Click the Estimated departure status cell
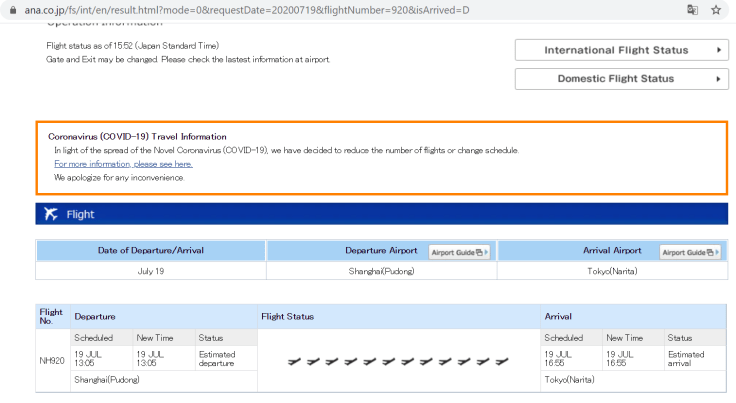 point(217,359)
